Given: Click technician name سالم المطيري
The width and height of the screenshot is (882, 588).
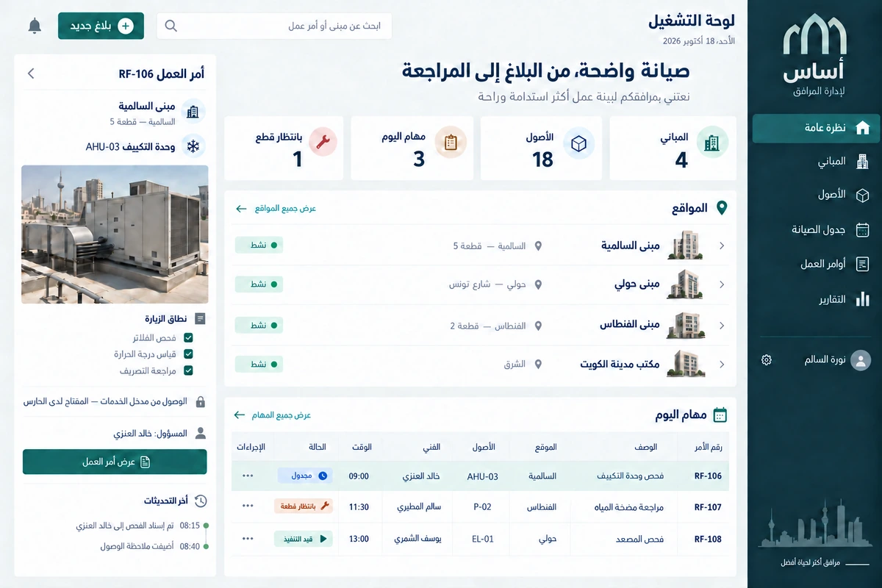Looking at the screenshot, I should 418,507.
